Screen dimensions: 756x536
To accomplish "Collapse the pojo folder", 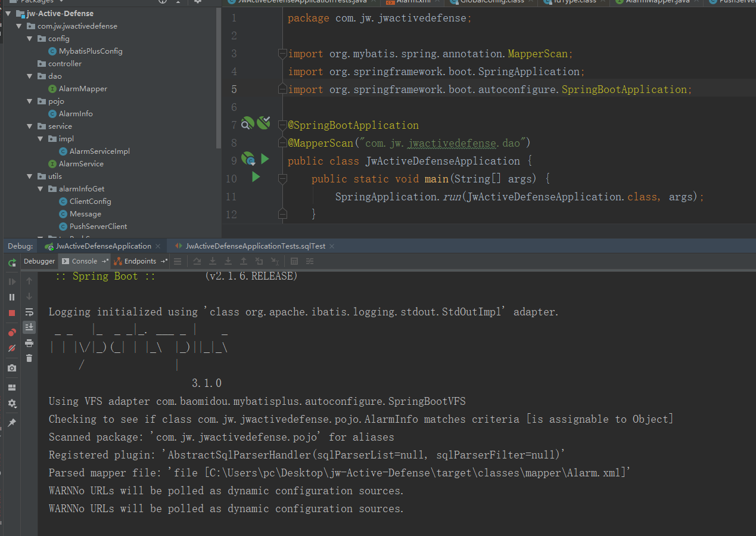I will (x=30, y=101).
